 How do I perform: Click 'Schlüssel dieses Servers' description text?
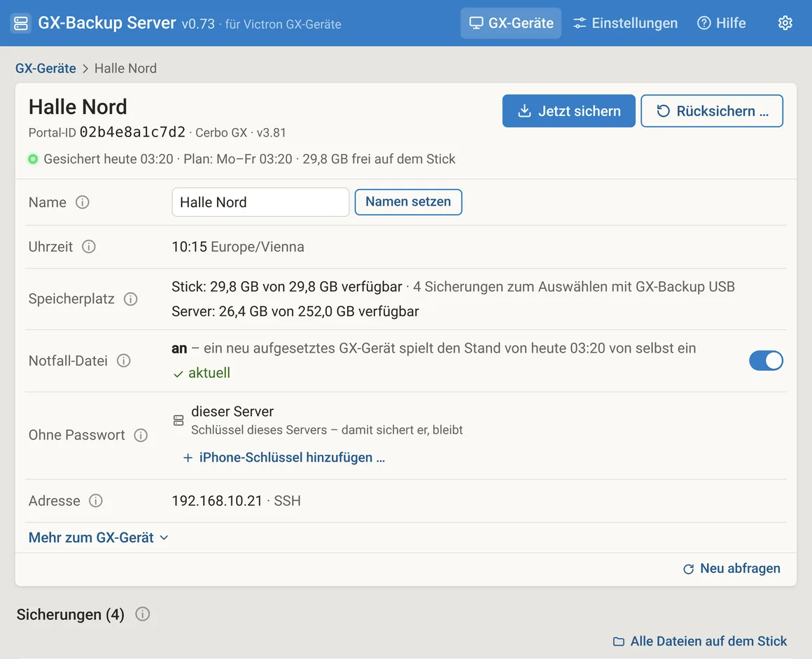point(327,430)
